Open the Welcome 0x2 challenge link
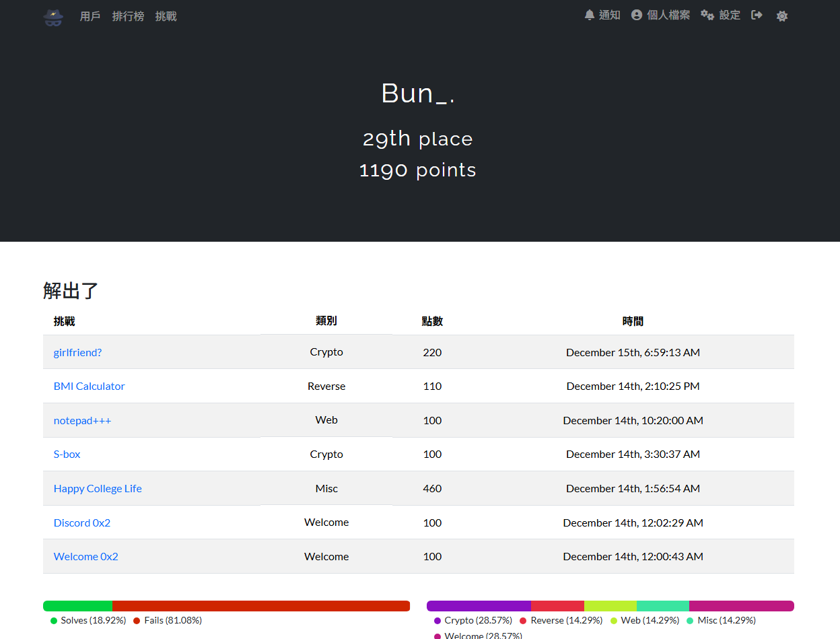The image size is (840, 639). point(85,556)
